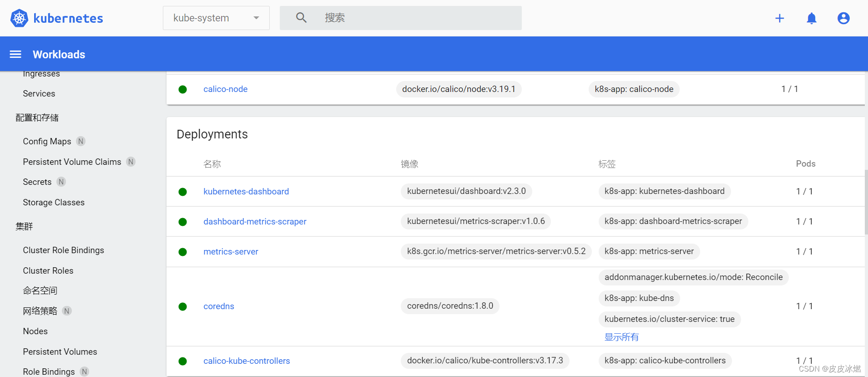Open Ingresses in the sidebar
This screenshot has height=377, width=868.
coord(41,74)
